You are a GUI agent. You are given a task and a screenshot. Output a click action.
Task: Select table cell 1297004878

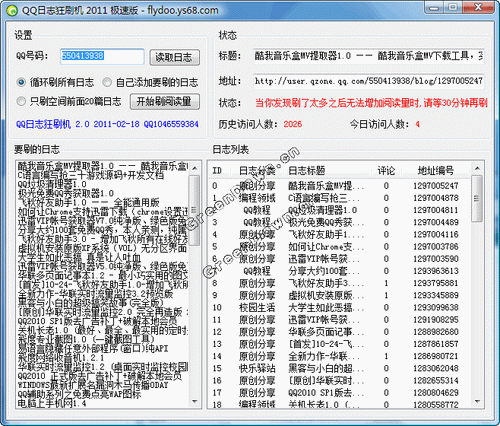(x=436, y=198)
